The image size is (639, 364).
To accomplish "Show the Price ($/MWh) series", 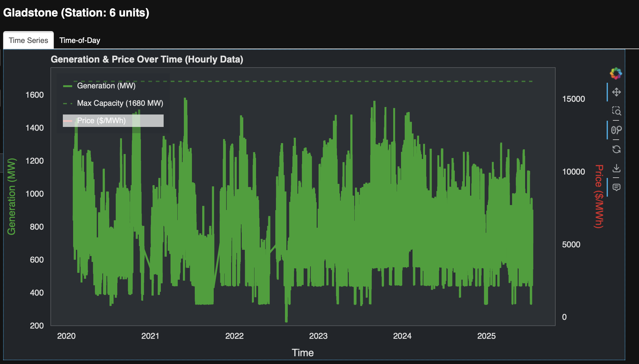I will (101, 121).
